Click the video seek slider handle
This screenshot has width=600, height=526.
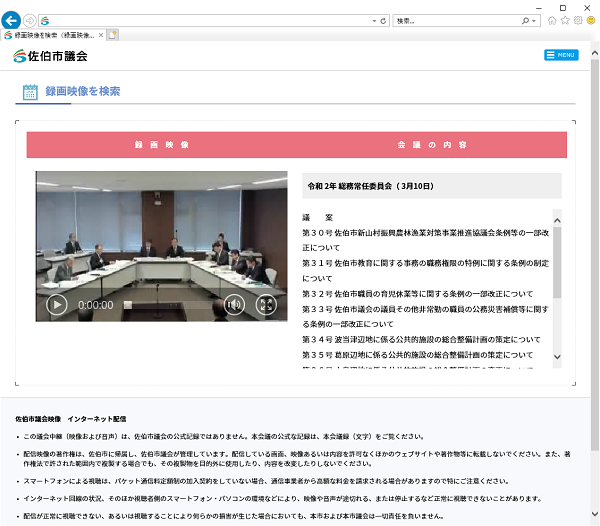click(128, 305)
